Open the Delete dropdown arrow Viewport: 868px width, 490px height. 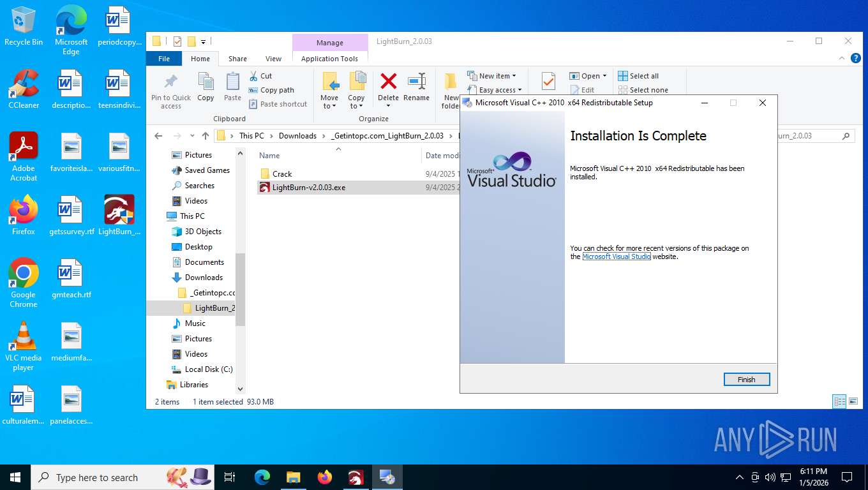pyautogui.click(x=388, y=106)
